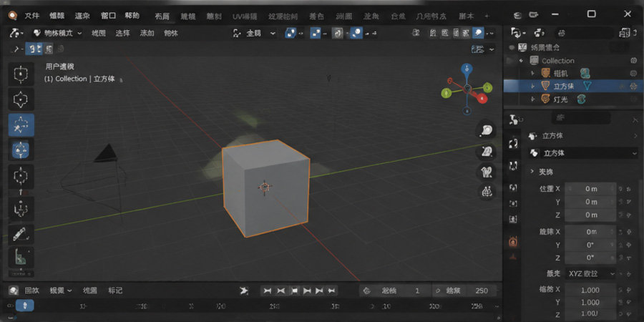Image resolution: width=644 pixels, height=322 pixels.
Task: Click the Blender logo icon in the menu bar
Action: coord(12,16)
